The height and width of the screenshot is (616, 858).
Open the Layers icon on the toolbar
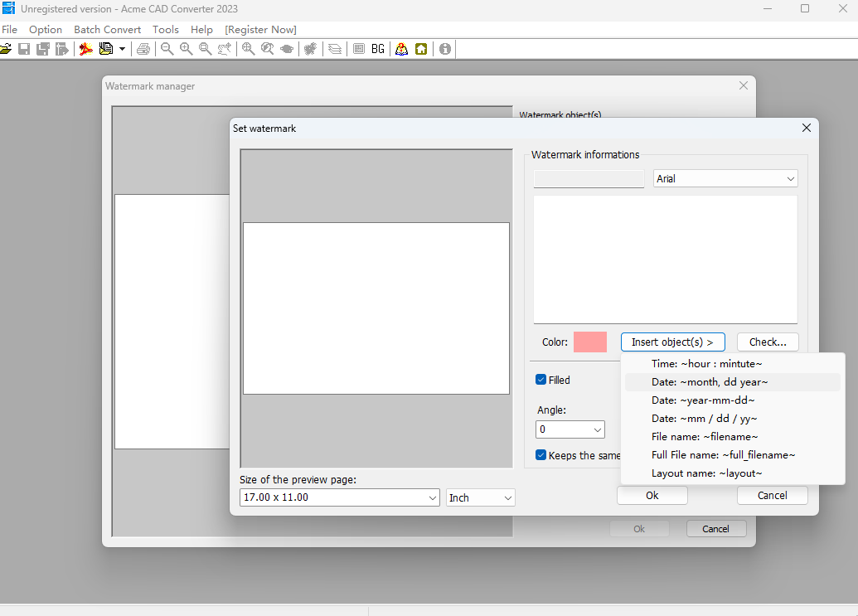tap(334, 48)
